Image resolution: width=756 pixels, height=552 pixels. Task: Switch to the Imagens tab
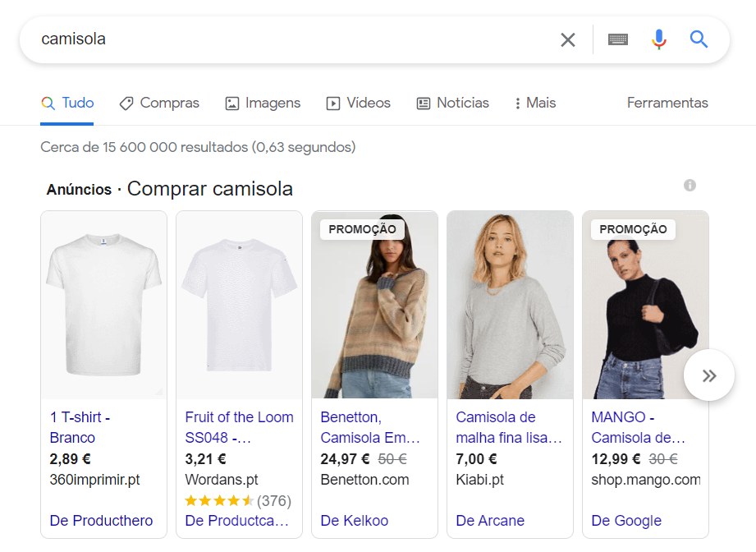click(x=263, y=103)
